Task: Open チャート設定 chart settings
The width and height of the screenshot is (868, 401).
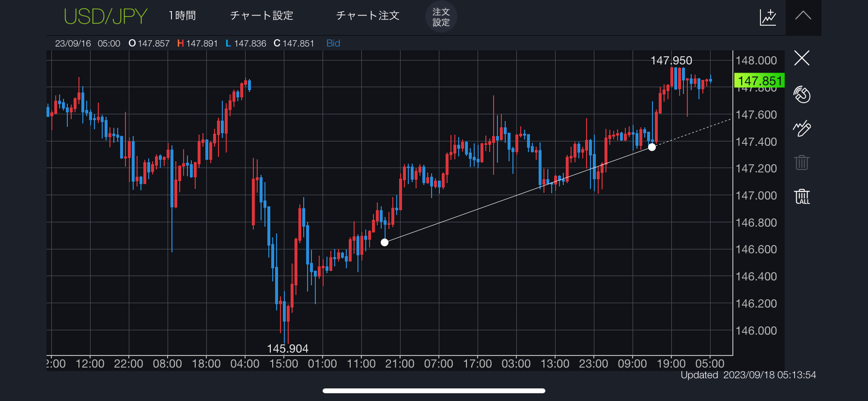Action: click(262, 15)
